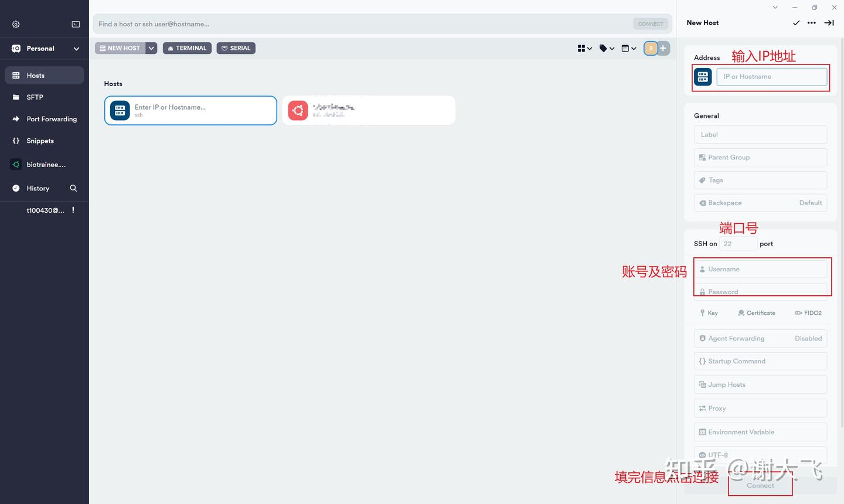This screenshot has height=504, width=844.
Task: Choose FIDO2 authentication method
Action: pos(808,312)
